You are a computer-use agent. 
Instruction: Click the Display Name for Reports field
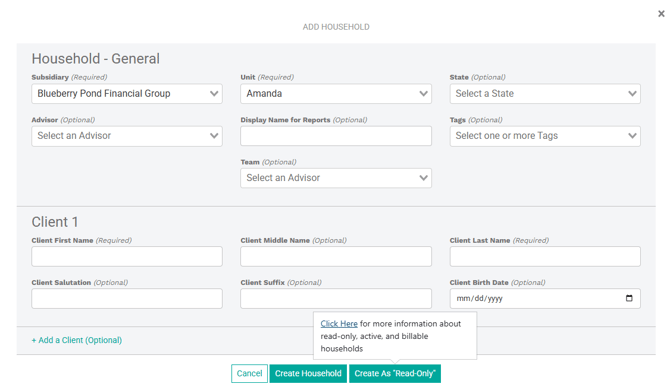click(336, 136)
